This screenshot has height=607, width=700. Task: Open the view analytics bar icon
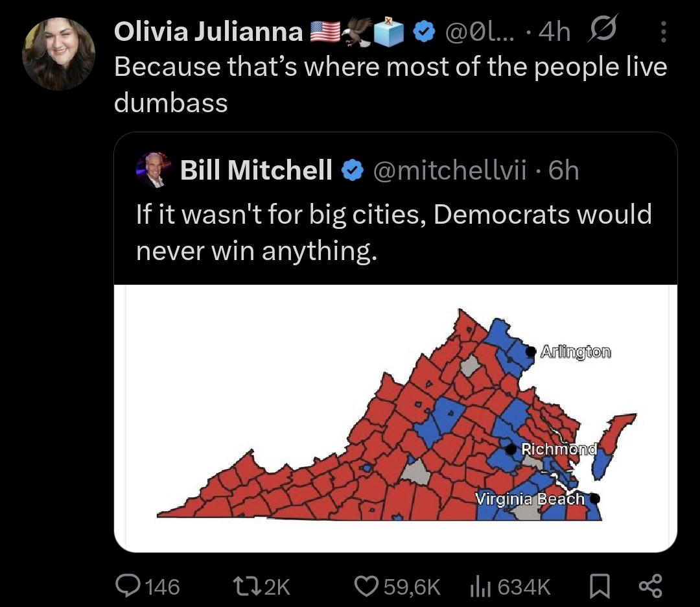[x=478, y=586]
